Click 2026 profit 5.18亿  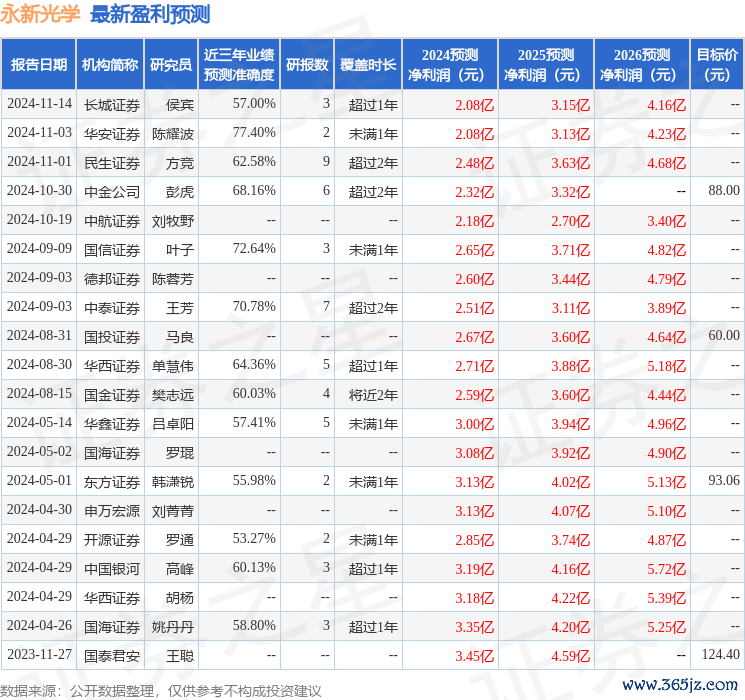667,366
